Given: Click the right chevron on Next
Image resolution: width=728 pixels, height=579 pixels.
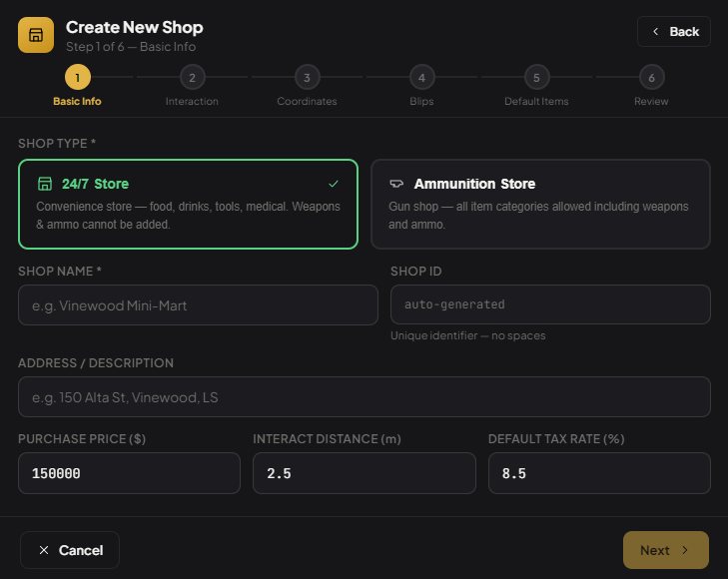Looking at the screenshot, I should point(685,550).
